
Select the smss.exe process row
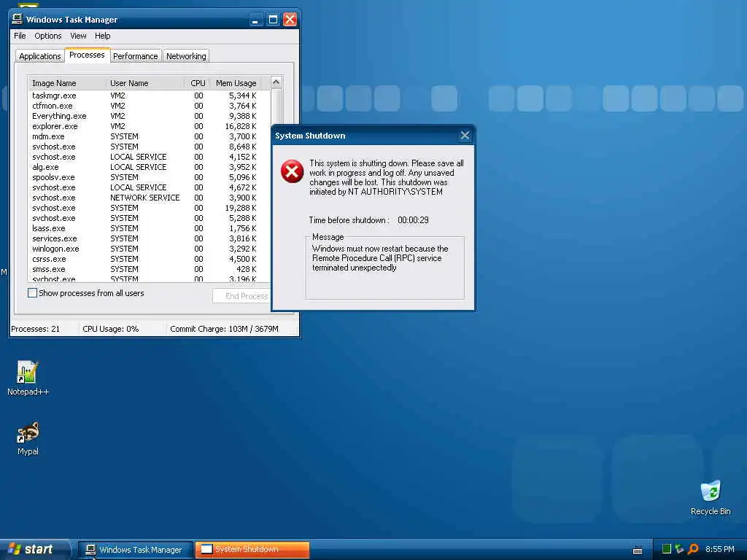(x=149, y=269)
